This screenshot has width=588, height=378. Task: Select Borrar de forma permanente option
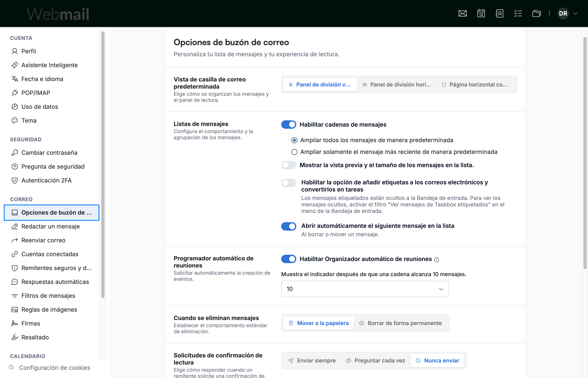401,323
